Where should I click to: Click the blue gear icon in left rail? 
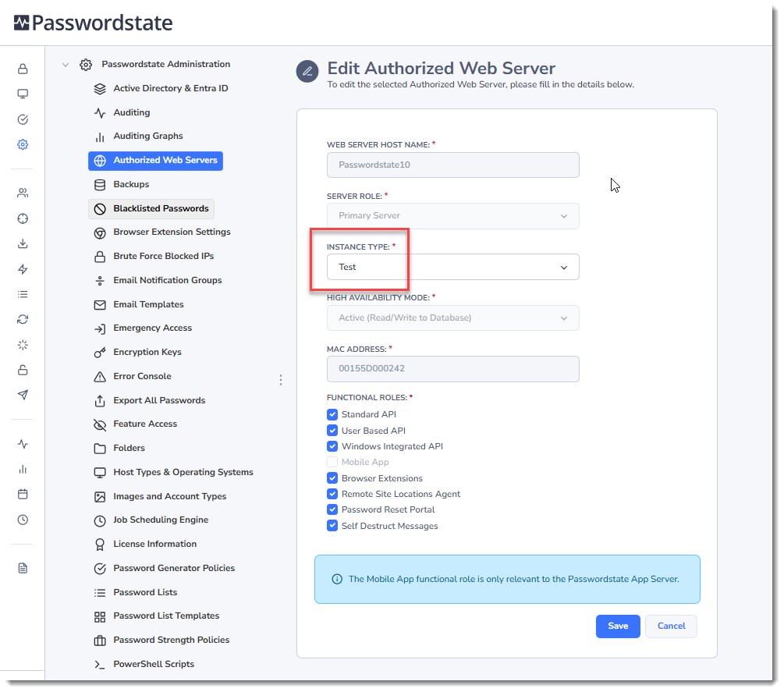coord(23,144)
